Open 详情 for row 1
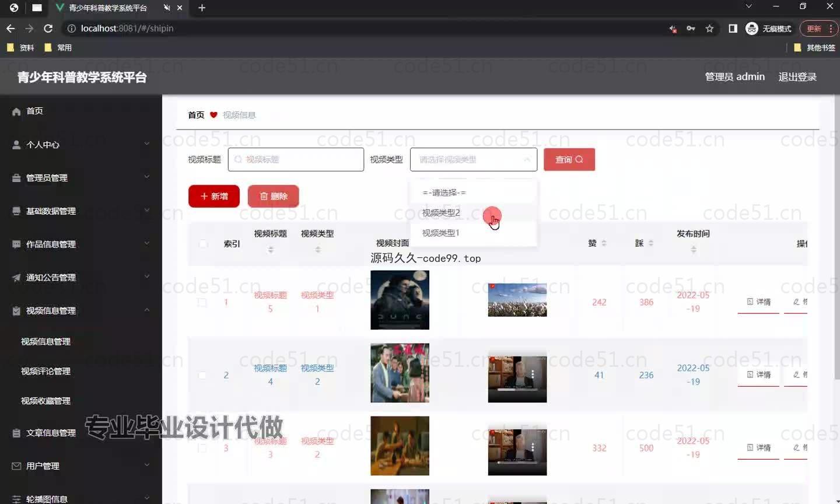 click(x=758, y=302)
